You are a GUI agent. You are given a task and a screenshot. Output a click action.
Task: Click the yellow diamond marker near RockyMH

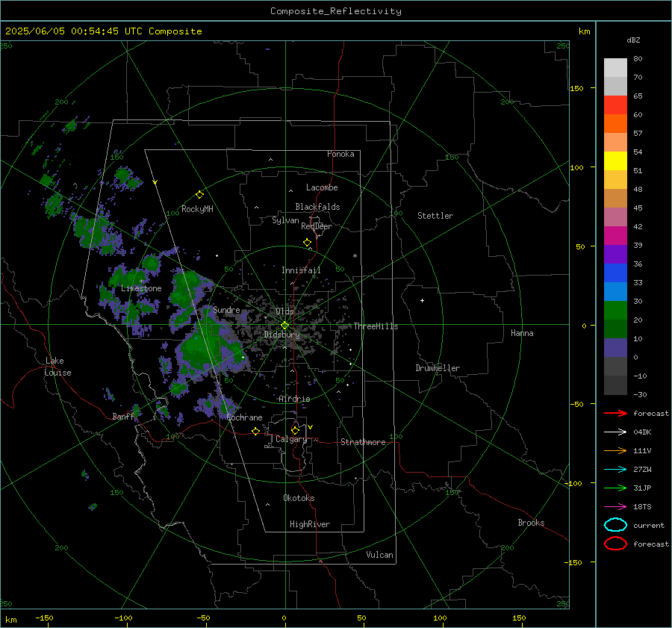[199, 195]
